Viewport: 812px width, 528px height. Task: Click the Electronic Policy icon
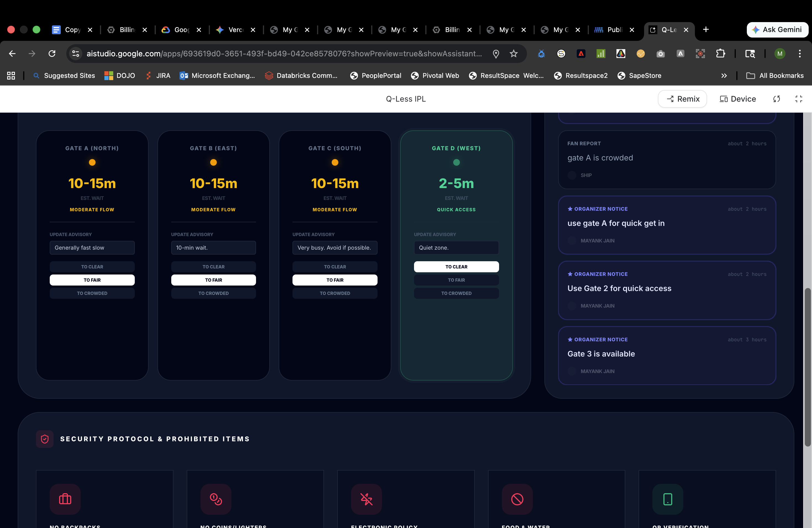coord(367,499)
